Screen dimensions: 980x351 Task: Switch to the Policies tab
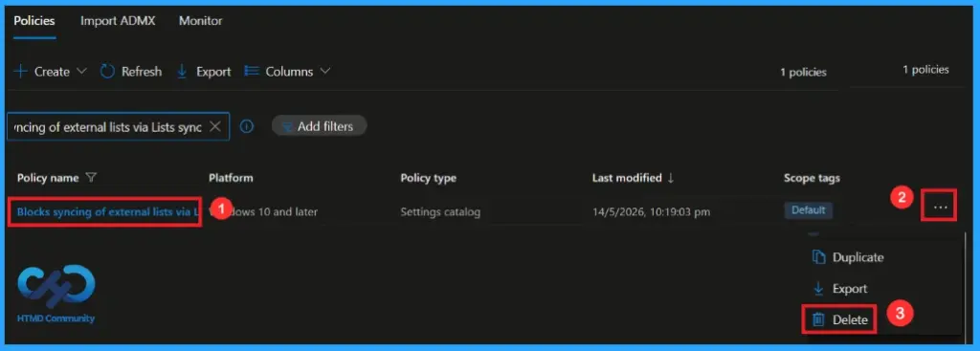point(34,21)
